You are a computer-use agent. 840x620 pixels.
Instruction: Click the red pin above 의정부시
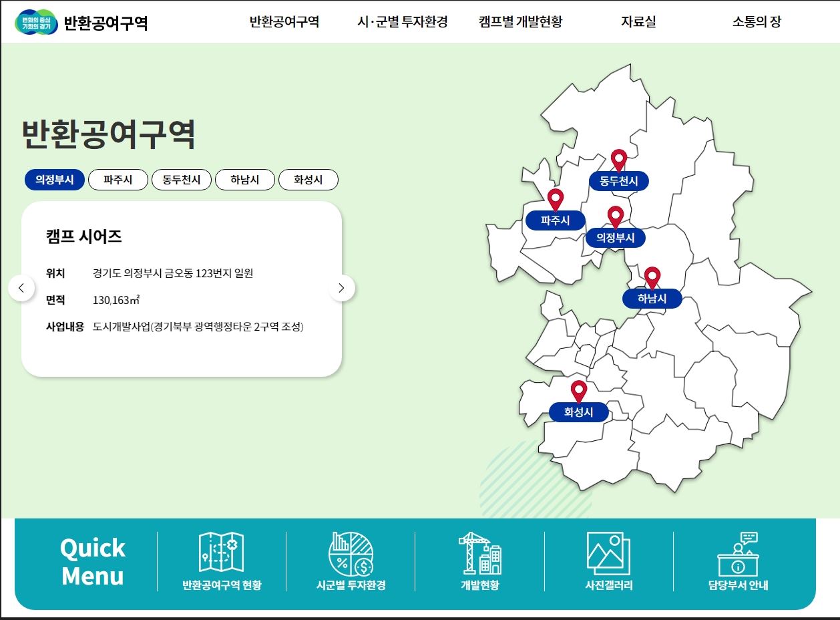click(616, 216)
